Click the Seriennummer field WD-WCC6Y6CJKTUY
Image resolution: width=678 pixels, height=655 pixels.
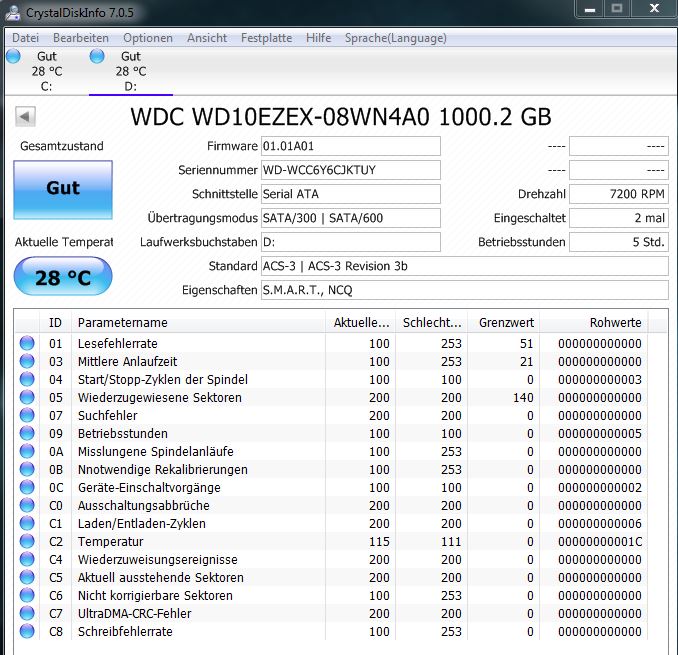(x=351, y=170)
